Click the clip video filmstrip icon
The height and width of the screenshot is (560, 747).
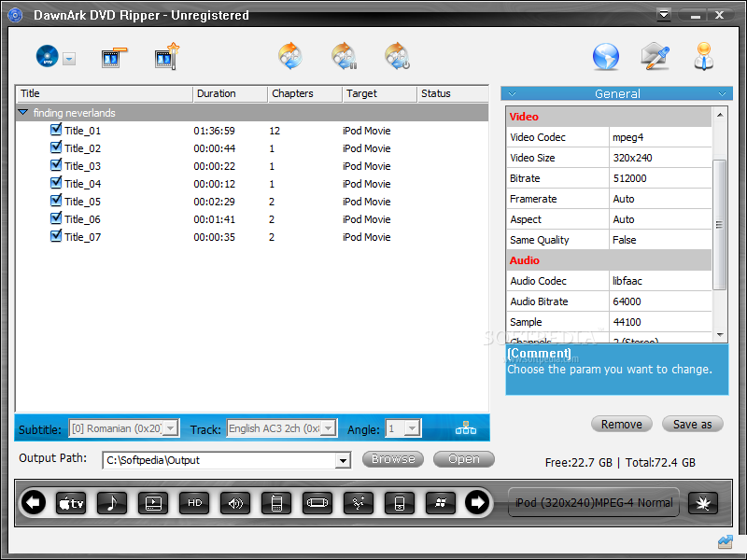click(x=114, y=58)
